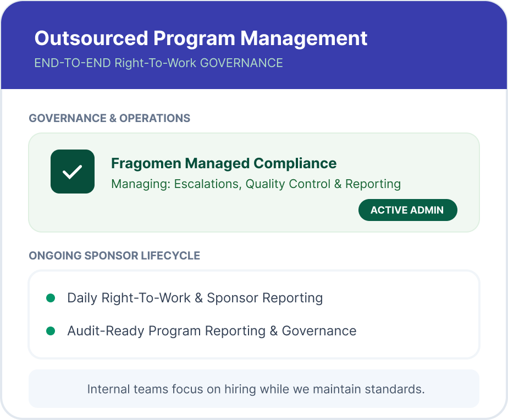
Task: Click GOVERNANCE at the end of the header subtitle
Action: click(x=241, y=63)
